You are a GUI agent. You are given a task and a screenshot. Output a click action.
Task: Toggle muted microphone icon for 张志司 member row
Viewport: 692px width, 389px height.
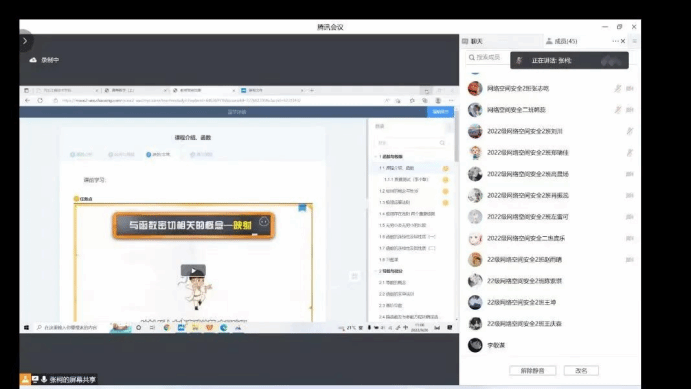coord(618,88)
